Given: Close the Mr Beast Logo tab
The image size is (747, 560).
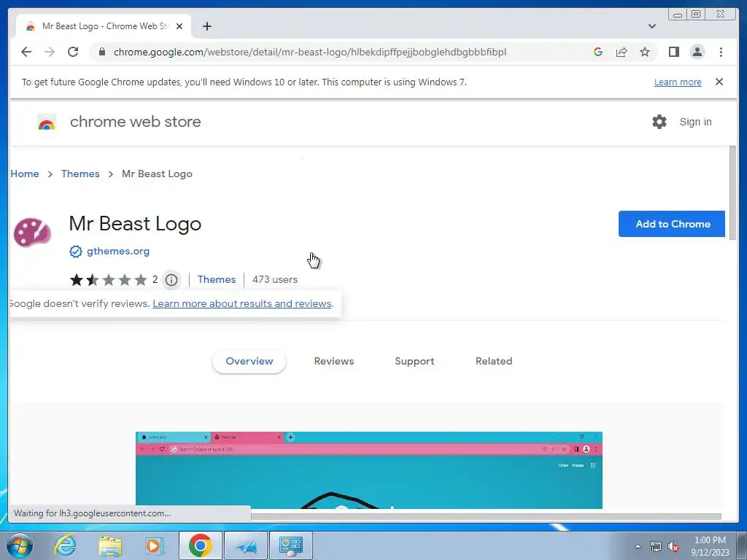Looking at the screenshot, I should pos(179,26).
